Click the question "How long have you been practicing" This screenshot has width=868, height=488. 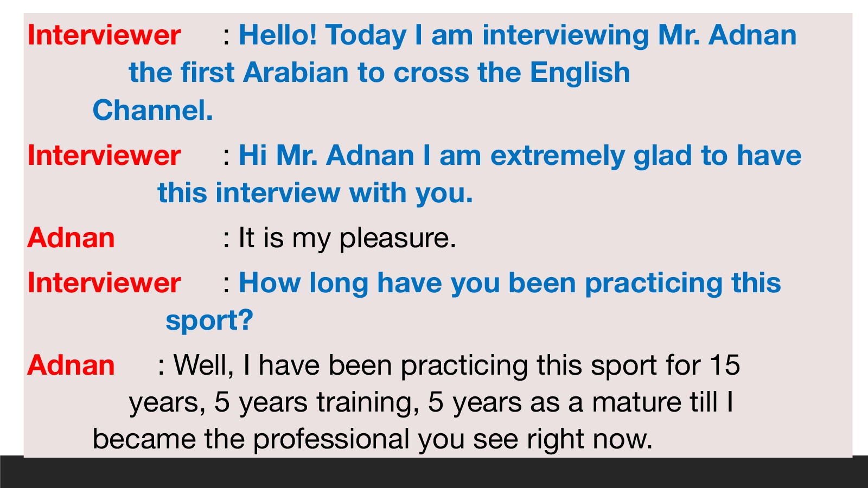[509, 284]
